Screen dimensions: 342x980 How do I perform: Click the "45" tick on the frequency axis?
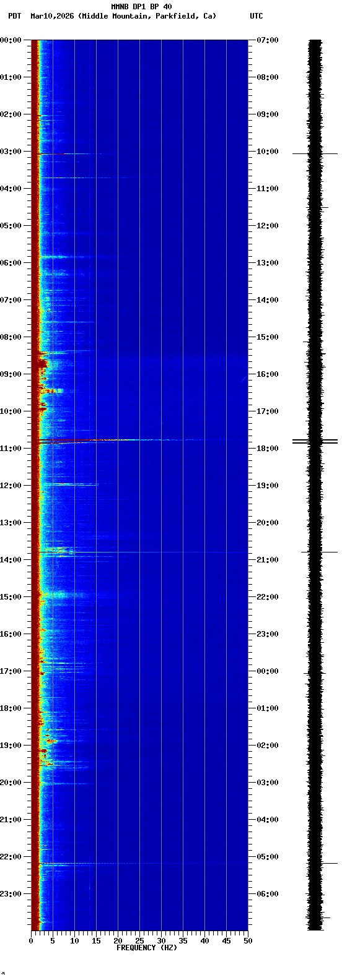(226, 941)
